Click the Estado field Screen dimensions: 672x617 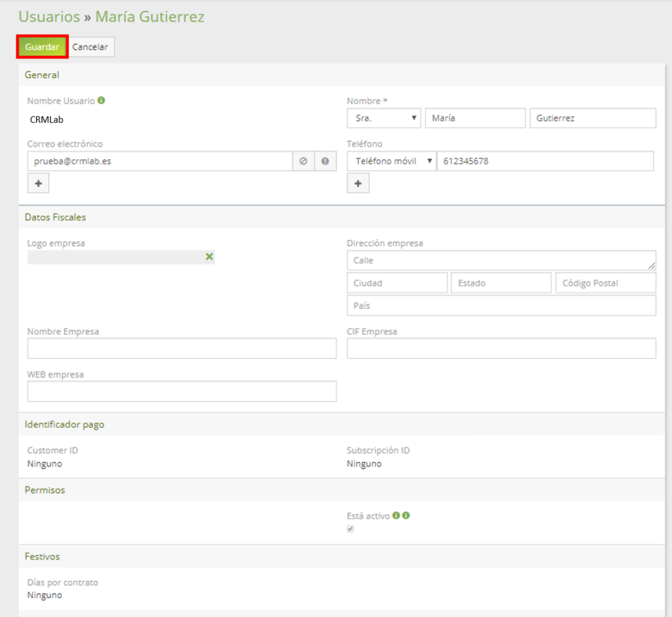coord(501,283)
